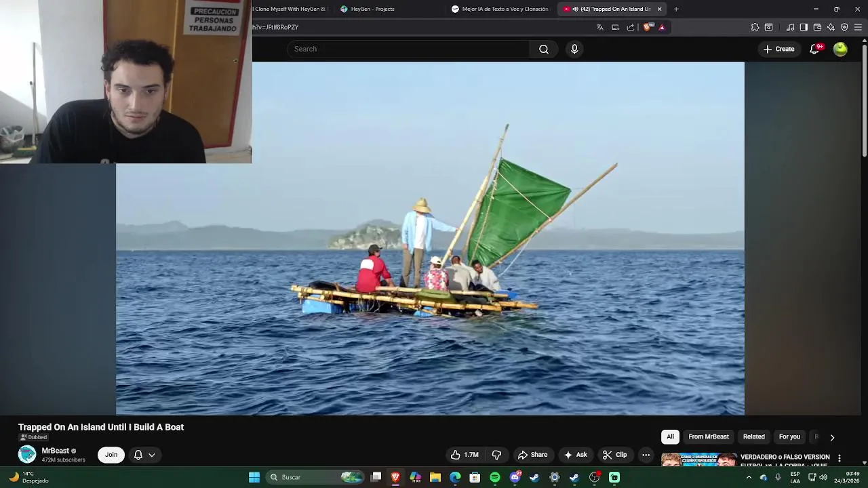Click the MrBeast channel name link
The height and width of the screenshot is (488, 868).
(56, 451)
